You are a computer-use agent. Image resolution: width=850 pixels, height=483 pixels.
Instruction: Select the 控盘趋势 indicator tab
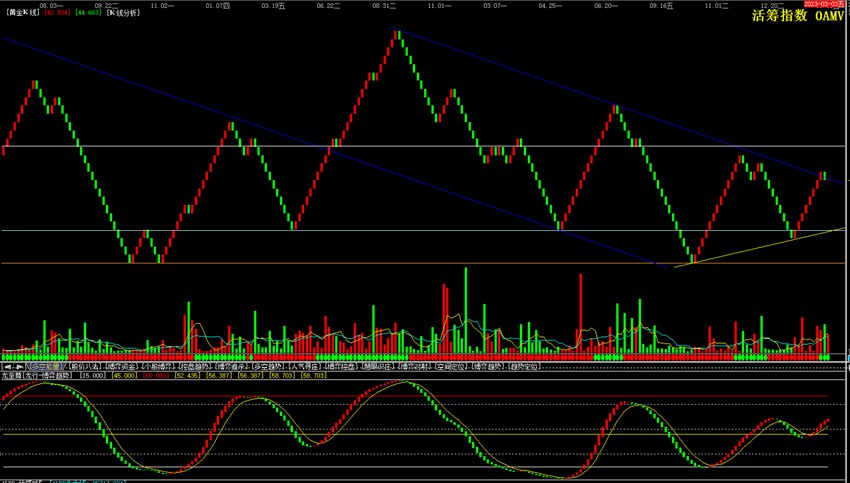click(x=194, y=367)
